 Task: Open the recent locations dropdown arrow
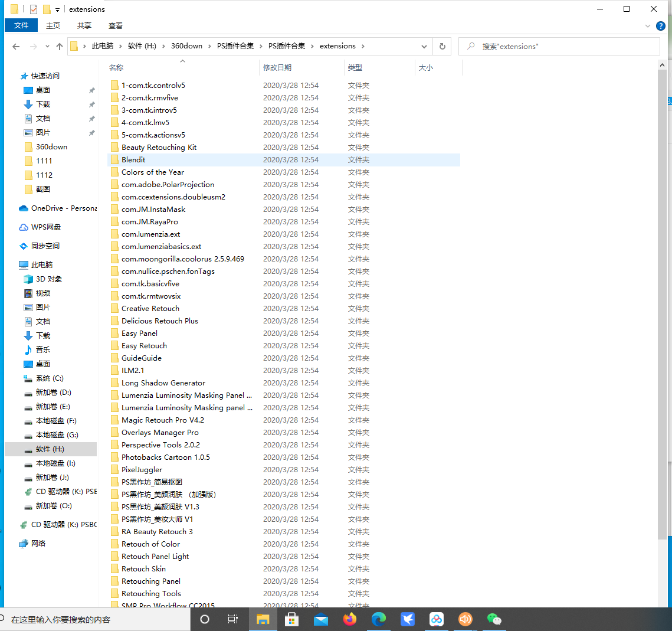point(47,46)
